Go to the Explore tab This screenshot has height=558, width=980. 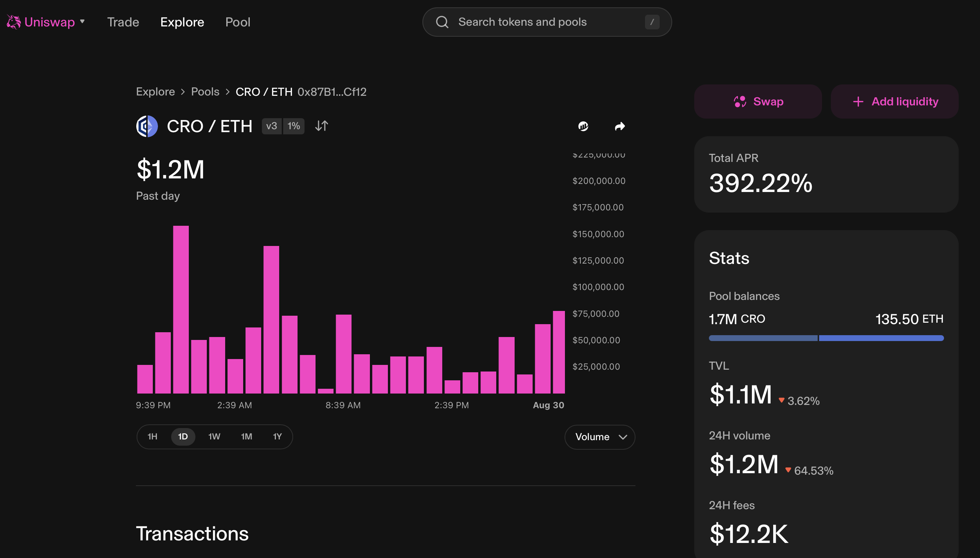182,22
